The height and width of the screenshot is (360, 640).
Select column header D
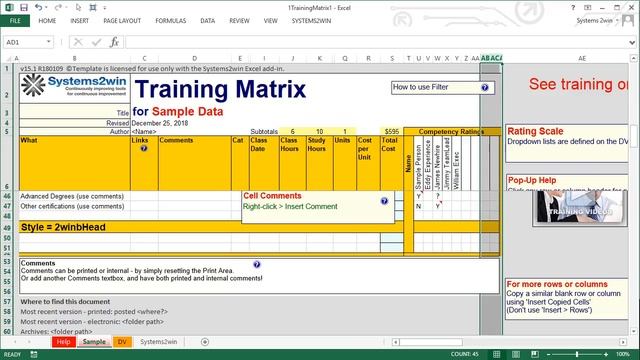coord(194,58)
